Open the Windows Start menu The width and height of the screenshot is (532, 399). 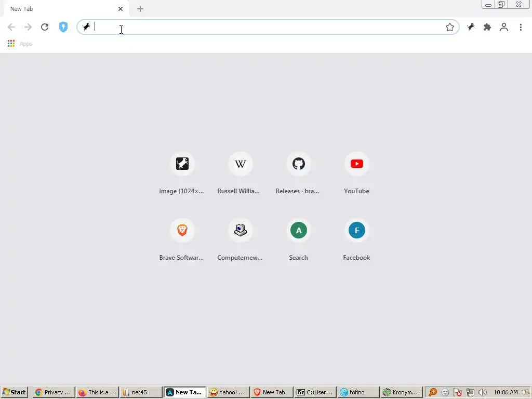click(14, 392)
